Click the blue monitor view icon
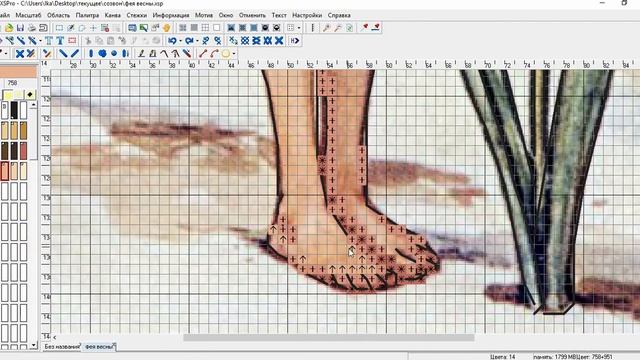Image resolution: width=640 pixels, height=360 pixels. pos(132,28)
